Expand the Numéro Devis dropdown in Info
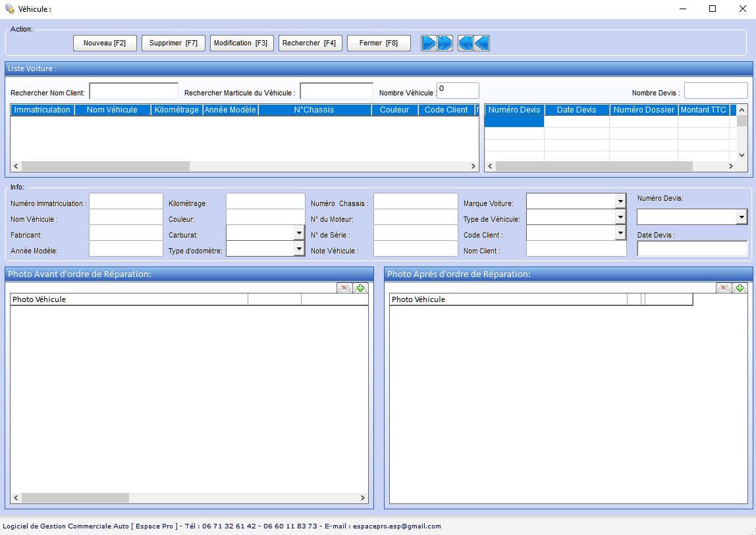 click(742, 217)
